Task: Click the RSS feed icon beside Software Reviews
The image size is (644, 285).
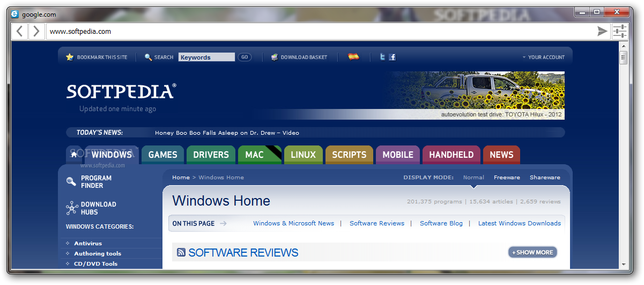Action: coord(181,252)
